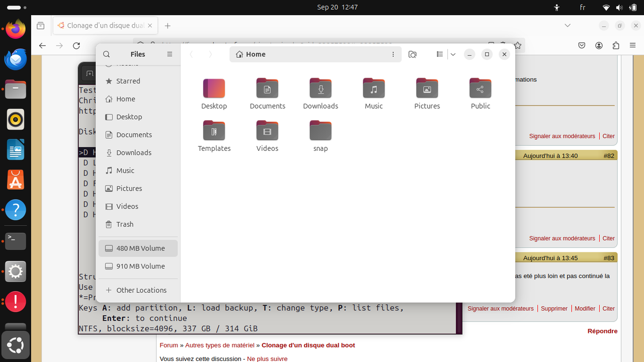644x362 pixels.
Task: Open the view options chevron in Files
Action: pyautogui.click(x=452, y=54)
